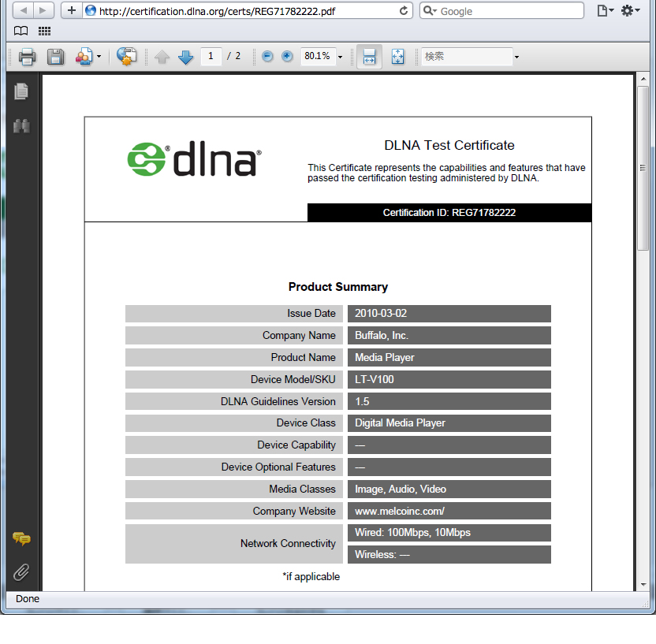Viewport: 656px width, 644px height.
Task: Expand the collaborate tool dropdown arrow
Action: 99,57
